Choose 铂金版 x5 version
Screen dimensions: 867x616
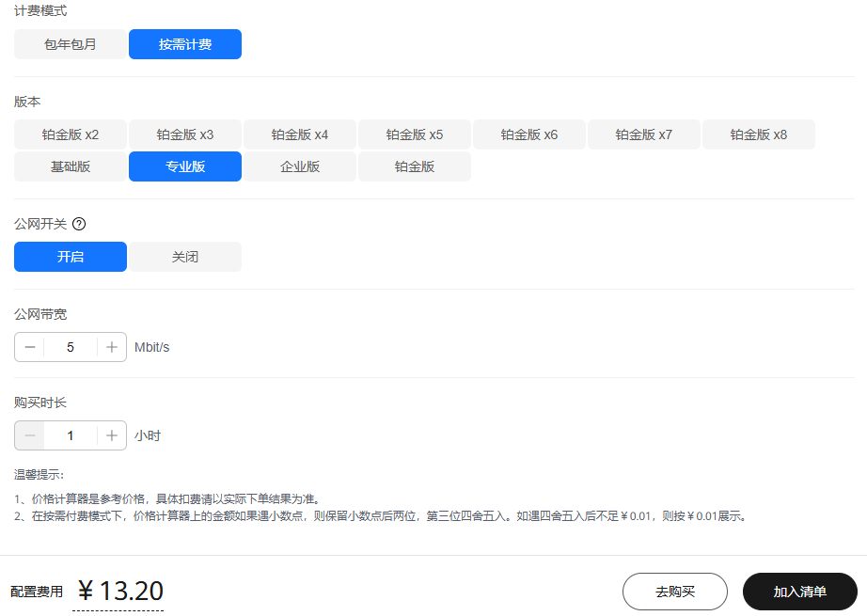click(415, 134)
